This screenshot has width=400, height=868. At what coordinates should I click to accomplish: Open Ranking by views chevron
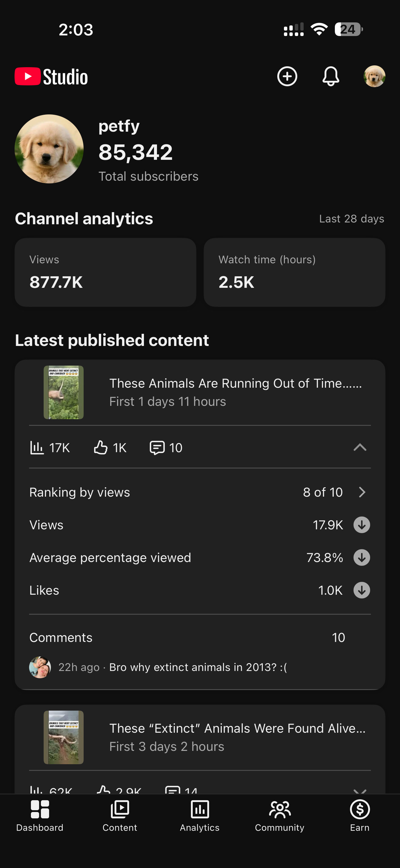click(362, 492)
